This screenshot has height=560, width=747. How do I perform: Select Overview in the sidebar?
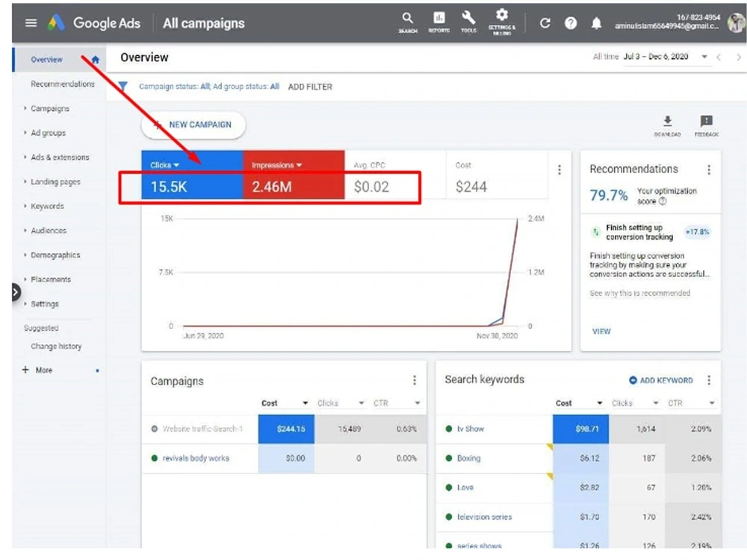click(46, 60)
